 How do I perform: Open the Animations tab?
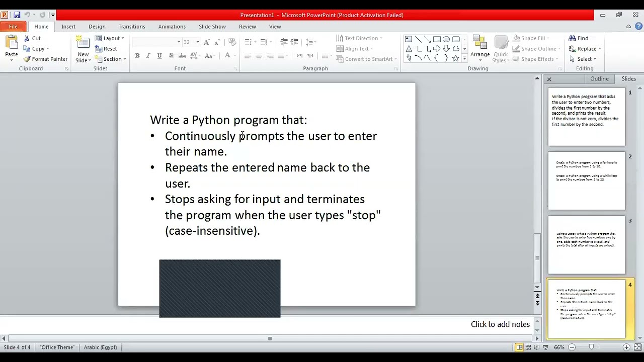click(x=172, y=27)
